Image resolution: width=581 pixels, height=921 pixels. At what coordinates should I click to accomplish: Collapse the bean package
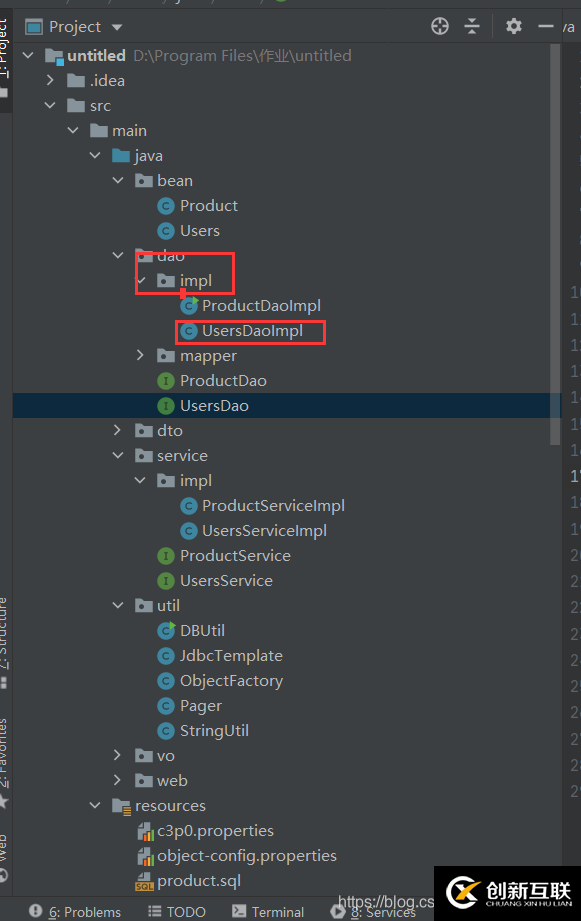(x=118, y=180)
